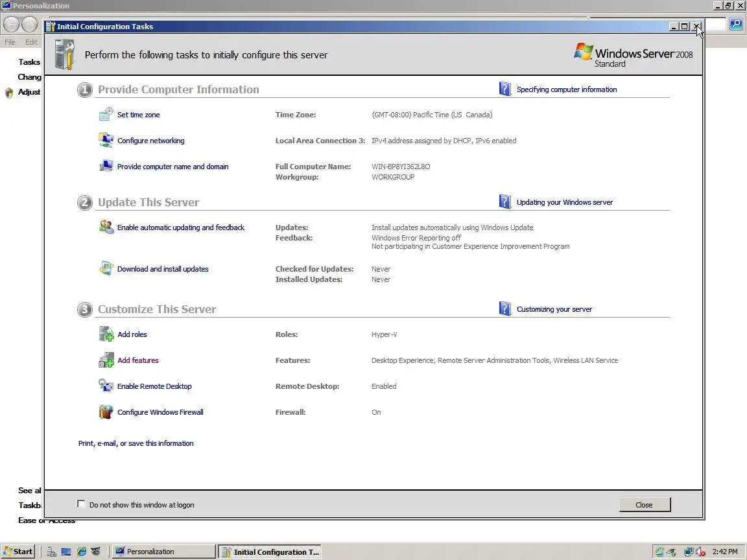Screen dimensions: 747x560
Task: Click the Add features icon
Action: coord(106,360)
